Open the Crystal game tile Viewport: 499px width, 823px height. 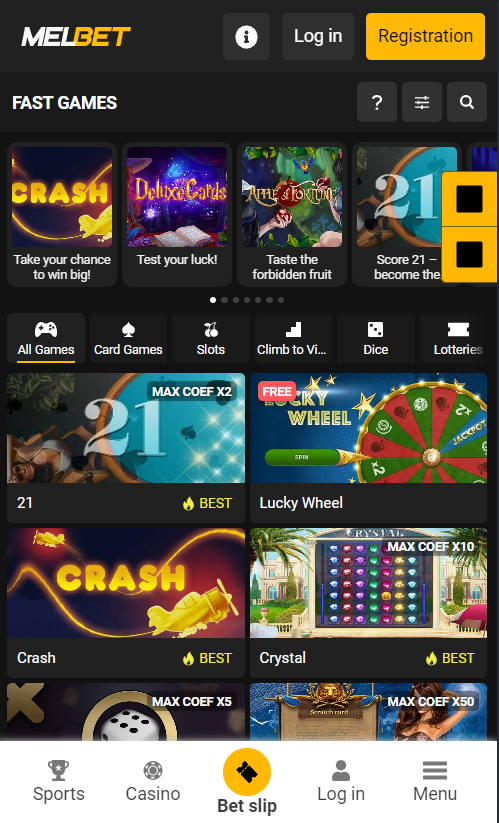pyautogui.click(x=368, y=603)
